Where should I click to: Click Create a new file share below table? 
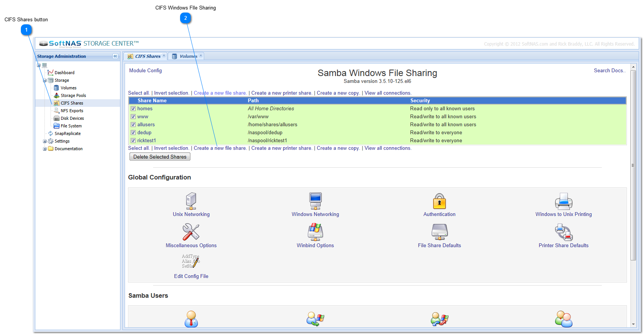click(x=220, y=148)
